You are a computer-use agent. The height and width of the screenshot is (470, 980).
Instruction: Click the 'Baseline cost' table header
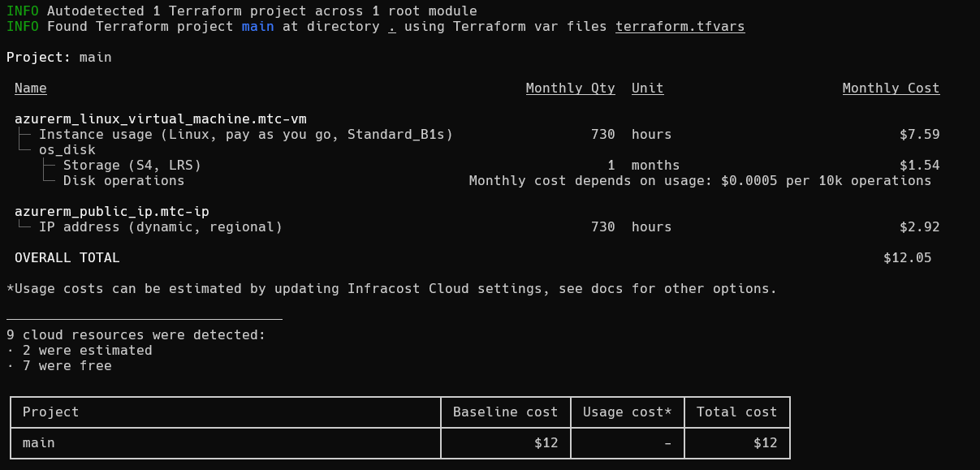[505, 412]
